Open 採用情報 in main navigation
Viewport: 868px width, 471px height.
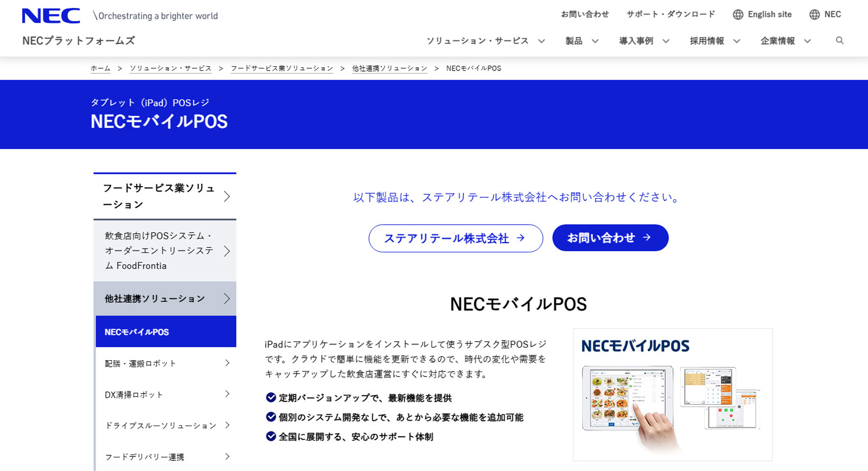[707, 41]
